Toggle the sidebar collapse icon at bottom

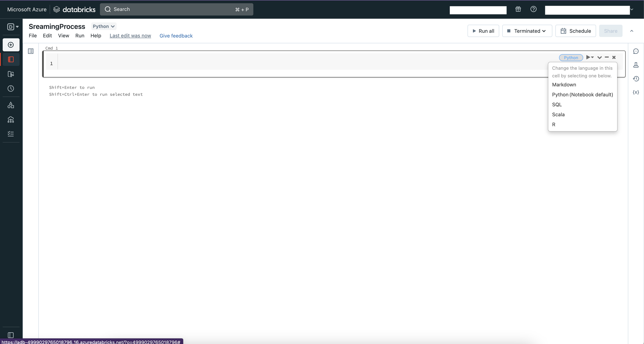(x=11, y=335)
